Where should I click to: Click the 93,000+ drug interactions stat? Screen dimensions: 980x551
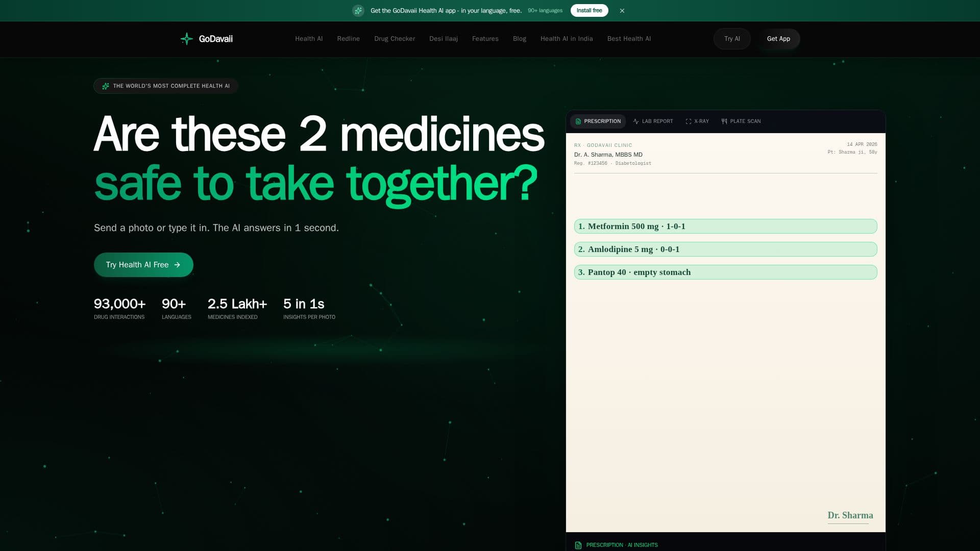click(120, 309)
